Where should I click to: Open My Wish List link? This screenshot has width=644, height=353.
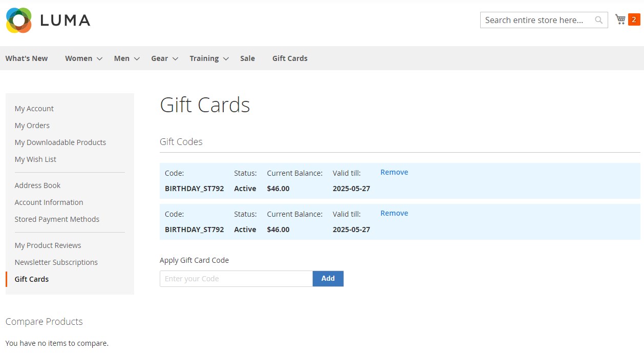tap(35, 159)
